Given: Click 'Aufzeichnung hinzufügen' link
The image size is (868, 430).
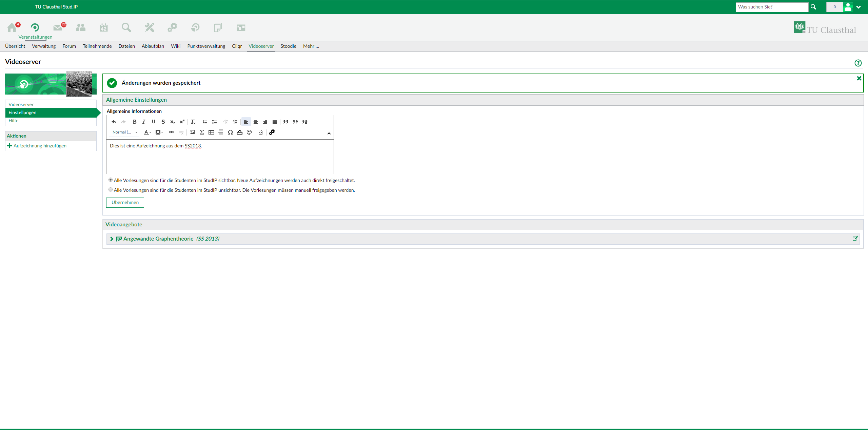Looking at the screenshot, I should (40, 146).
